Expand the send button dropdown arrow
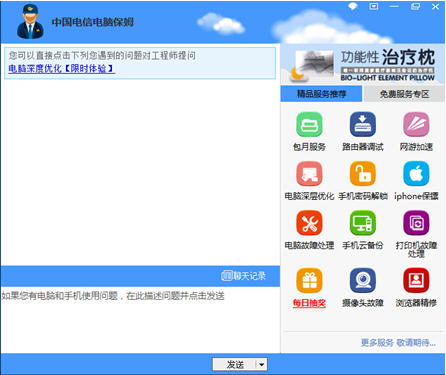Screen dimensions: 446x375 (262, 365)
